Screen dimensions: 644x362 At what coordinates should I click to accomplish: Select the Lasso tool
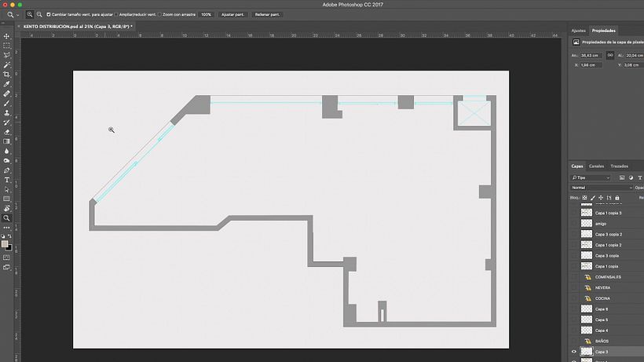tap(6, 55)
